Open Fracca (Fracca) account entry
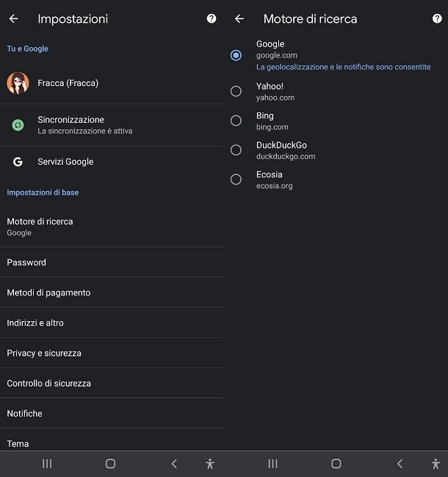Image resolution: width=448 pixels, height=477 pixels. [112, 83]
